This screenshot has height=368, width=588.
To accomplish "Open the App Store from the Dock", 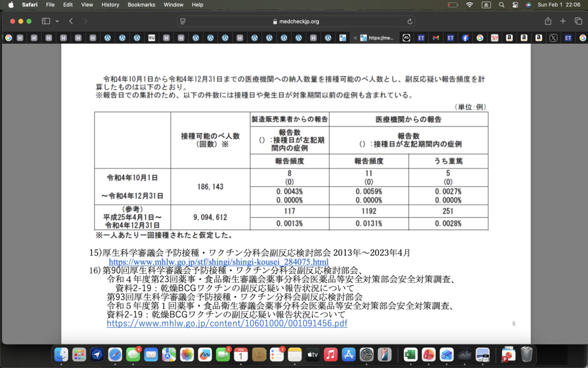I will click(348, 355).
